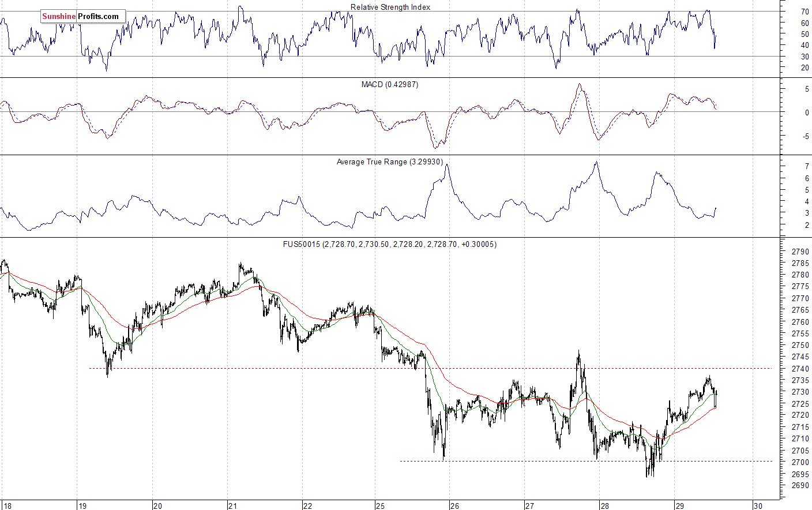Click date label 28 on time axis
Viewport: 812px width, 510px height.
[x=604, y=506]
